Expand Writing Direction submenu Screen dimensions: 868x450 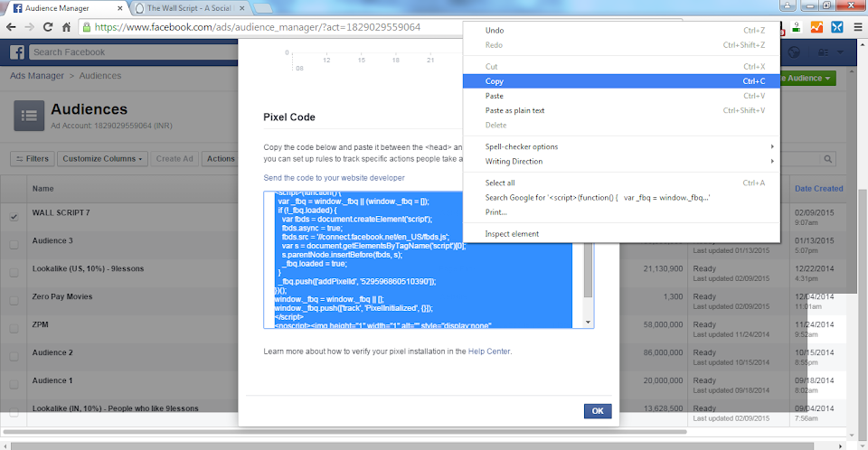(621, 161)
